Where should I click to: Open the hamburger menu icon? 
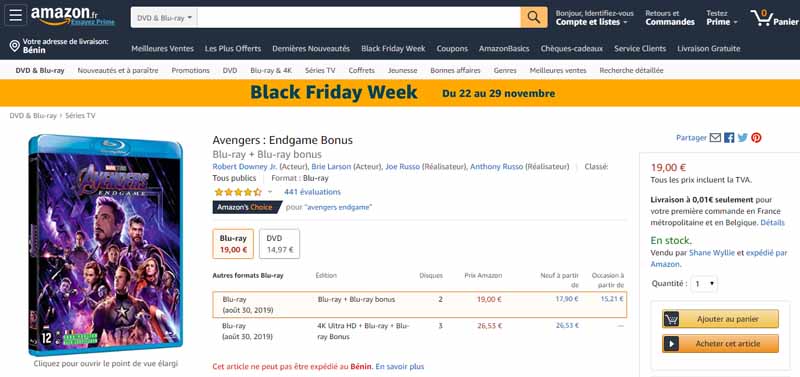point(15,15)
